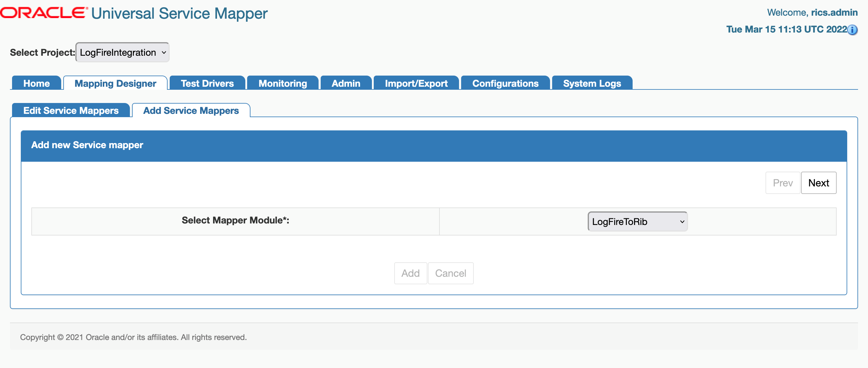Switch to the Home tab
This screenshot has width=868, height=368.
[x=36, y=83]
